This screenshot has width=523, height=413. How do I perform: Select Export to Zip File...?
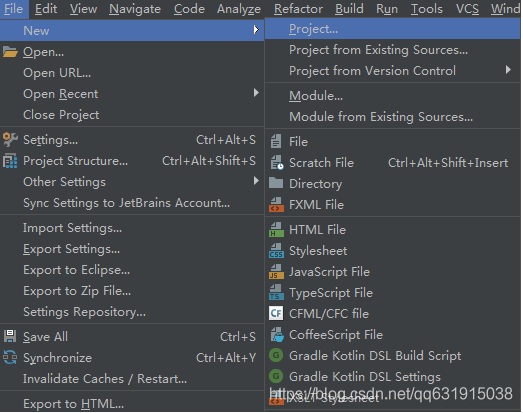(x=132, y=291)
